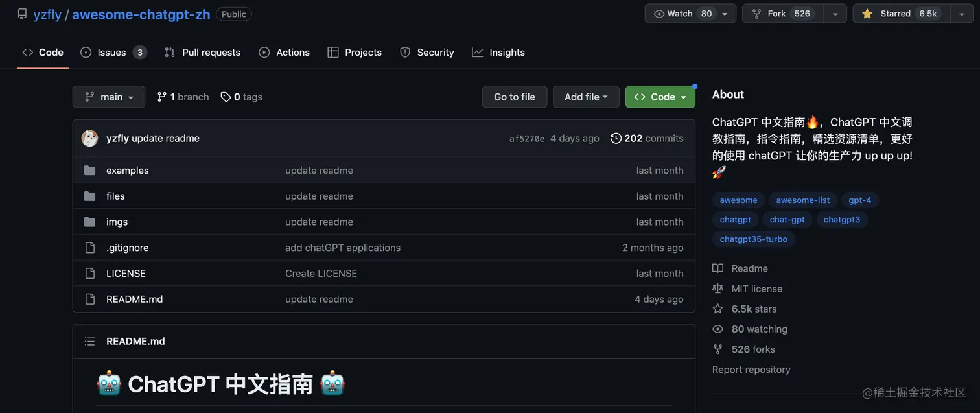View the 1 branch link

(183, 97)
